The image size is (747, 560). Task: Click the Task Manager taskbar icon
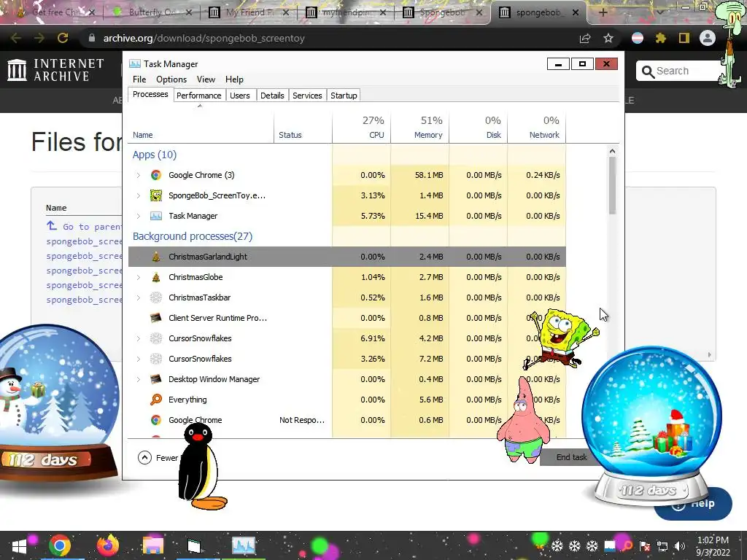coord(244,545)
